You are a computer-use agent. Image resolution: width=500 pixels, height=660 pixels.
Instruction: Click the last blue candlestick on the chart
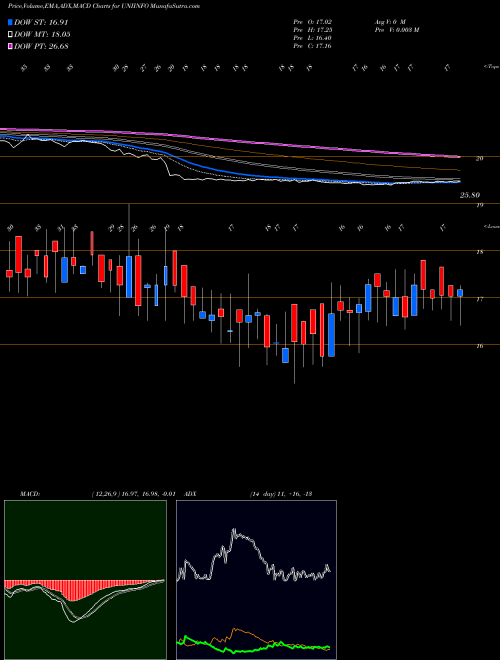point(460,293)
